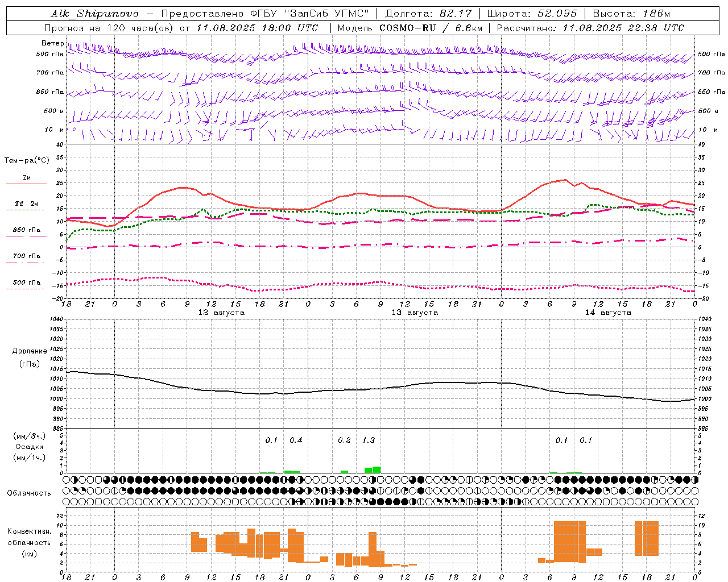Image resolution: width=728 pixels, height=582 pixels.
Task: Select the elevation text Высота: 186м
Action: tap(632, 14)
